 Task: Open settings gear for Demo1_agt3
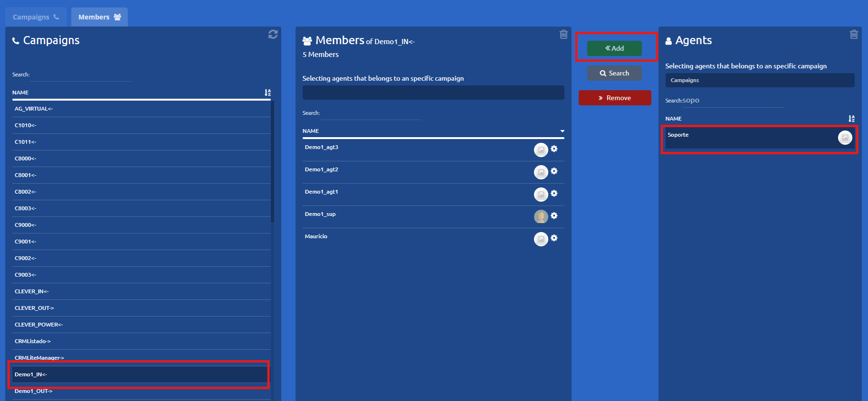coord(554,149)
